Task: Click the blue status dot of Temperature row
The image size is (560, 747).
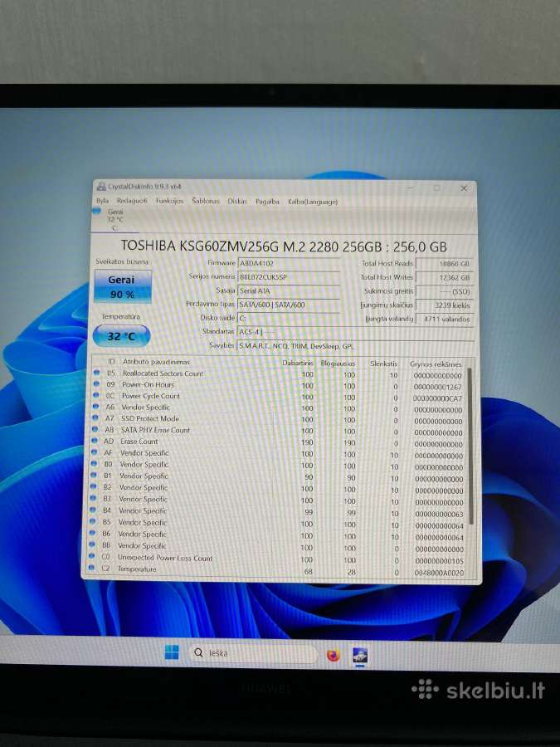Action: click(91, 568)
